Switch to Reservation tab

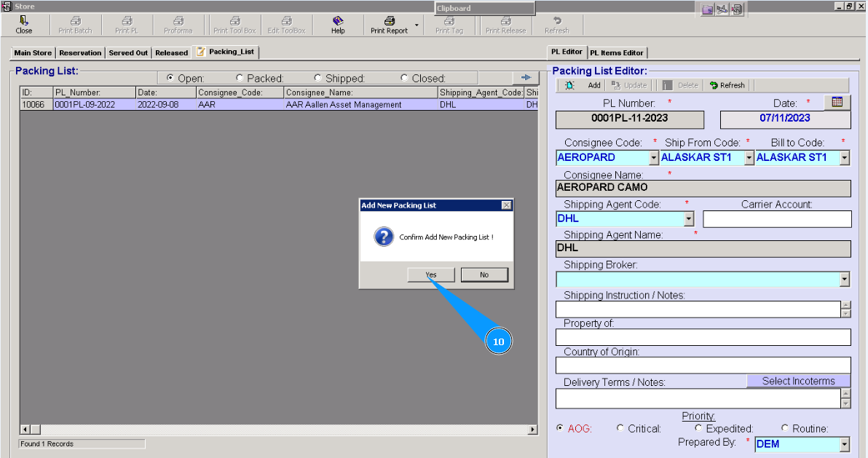click(80, 52)
